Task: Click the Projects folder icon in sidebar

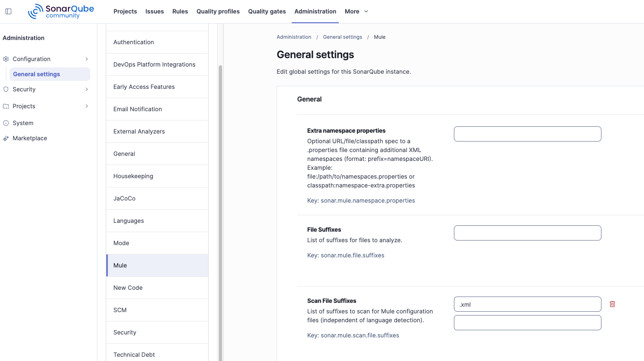Action: pos(6,106)
